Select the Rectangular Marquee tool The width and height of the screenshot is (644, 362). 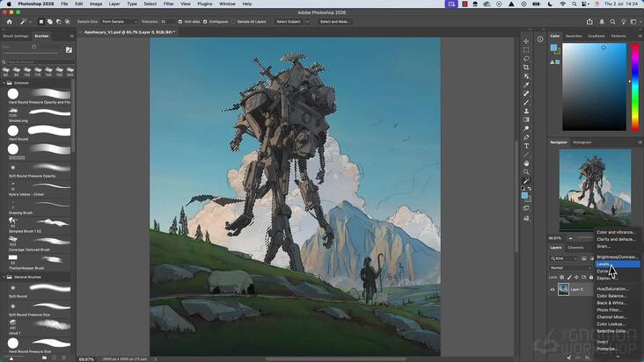[526, 50]
